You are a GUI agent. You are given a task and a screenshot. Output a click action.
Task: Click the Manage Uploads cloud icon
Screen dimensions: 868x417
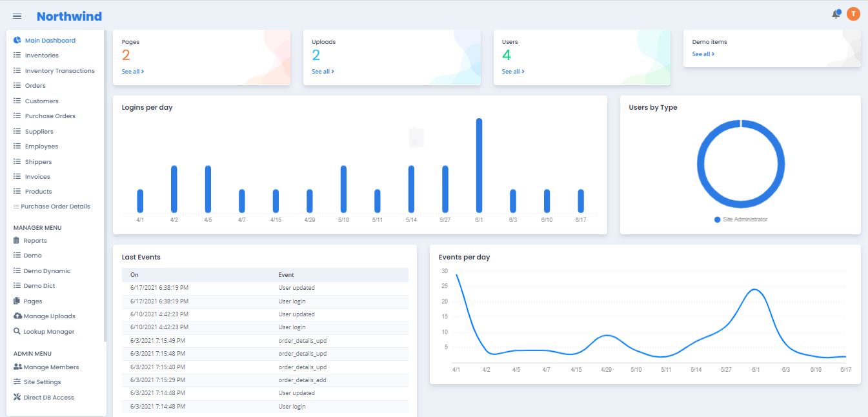[17, 316]
